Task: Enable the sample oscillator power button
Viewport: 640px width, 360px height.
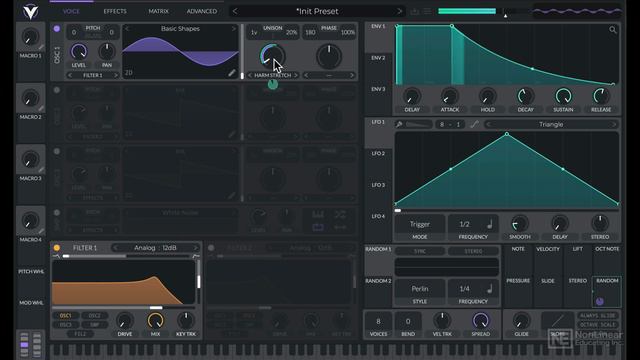Action: click(x=57, y=212)
